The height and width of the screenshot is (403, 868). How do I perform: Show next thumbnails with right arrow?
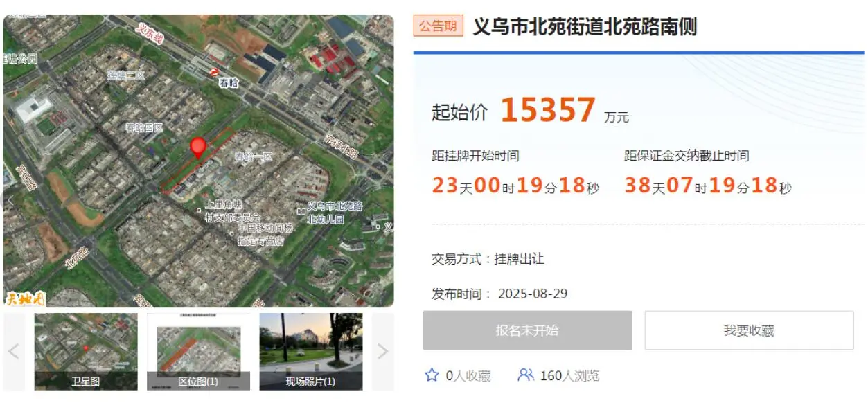(x=382, y=351)
